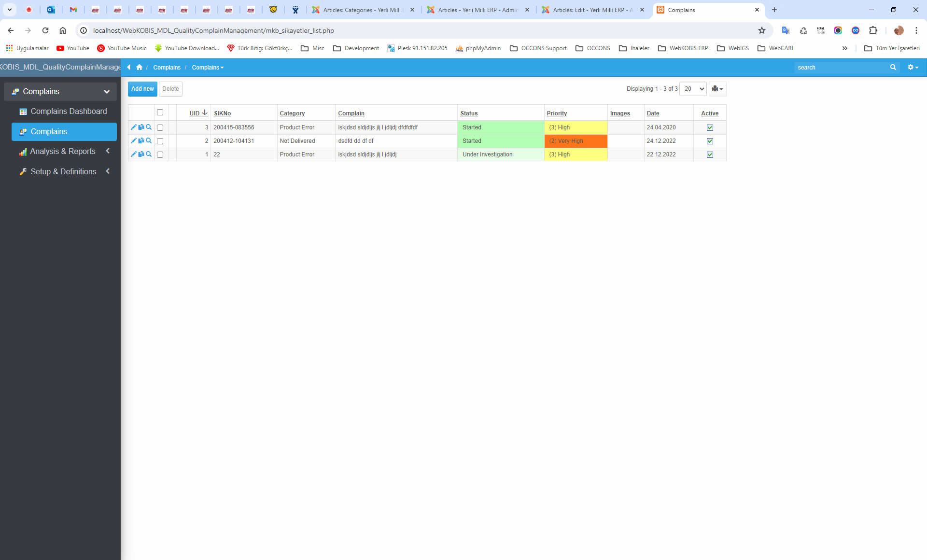927x560 pixels.
Task: Open Chrome three-dot menu
Action: click(x=916, y=30)
